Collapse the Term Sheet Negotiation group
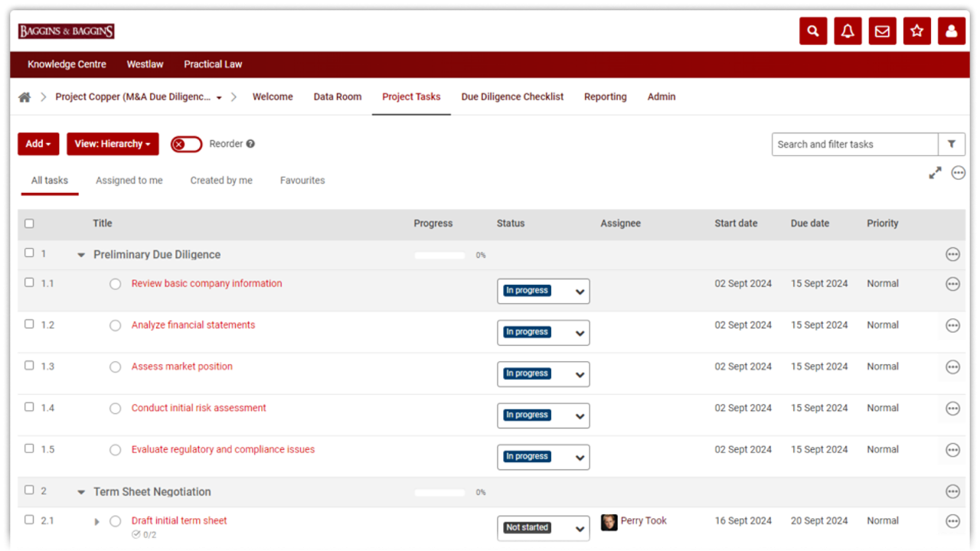The height and width of the screenshot is (551, 980). (x=81, y=492)
